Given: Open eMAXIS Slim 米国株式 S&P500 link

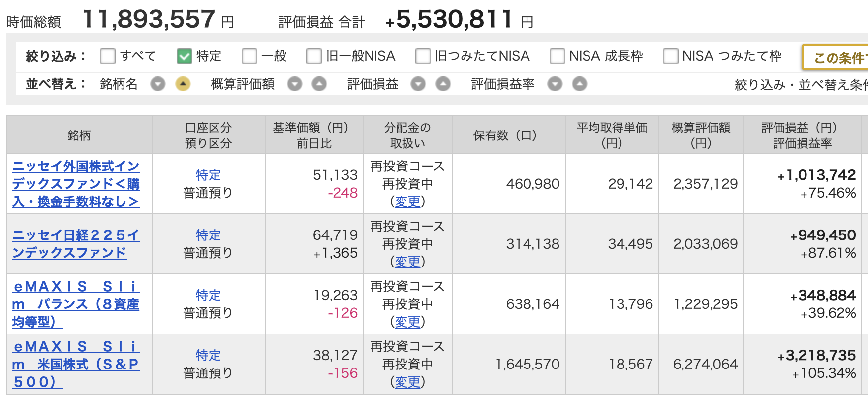Looking at the screenshot, I should coord(76,364).
